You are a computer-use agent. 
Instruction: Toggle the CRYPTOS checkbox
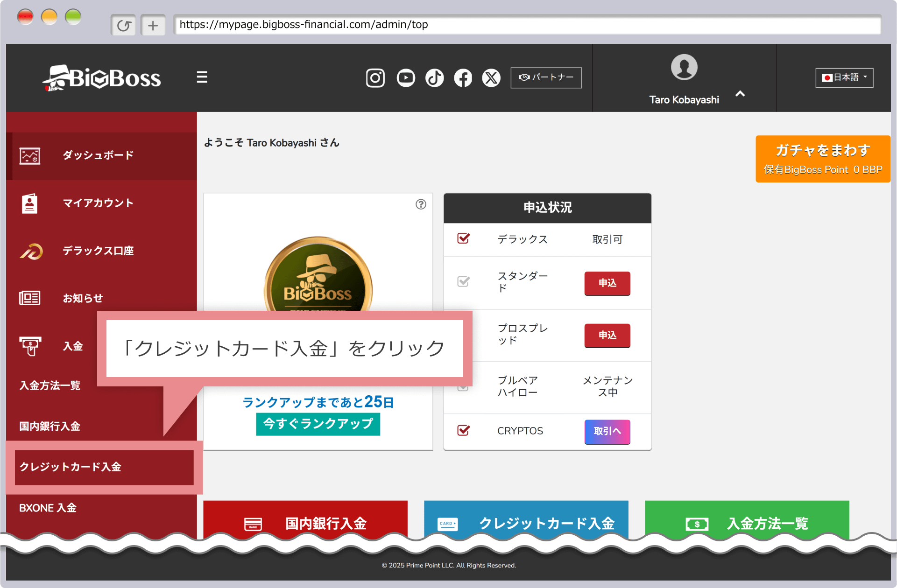point(463,430)
